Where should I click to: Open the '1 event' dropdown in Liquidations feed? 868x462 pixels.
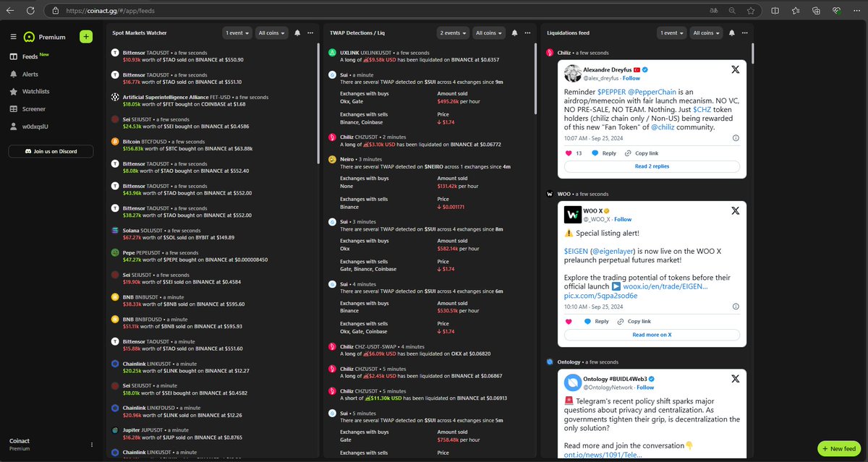(671, 33)
